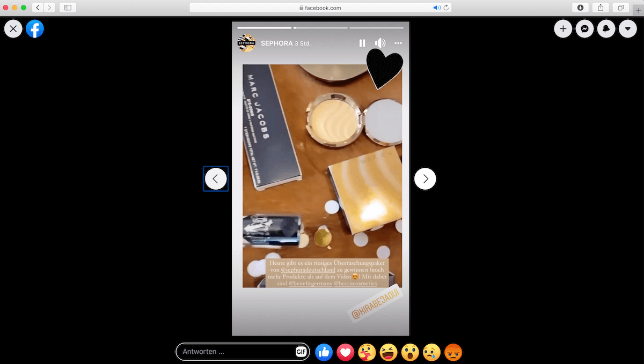Open new Safari tab plus button

click(638, 10)
